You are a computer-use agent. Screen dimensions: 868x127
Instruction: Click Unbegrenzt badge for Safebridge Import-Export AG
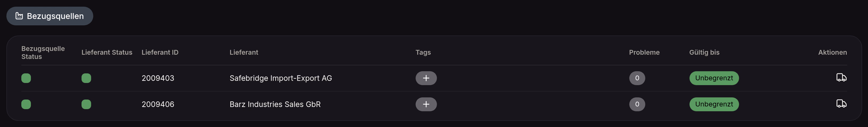(x=714, y=78)
